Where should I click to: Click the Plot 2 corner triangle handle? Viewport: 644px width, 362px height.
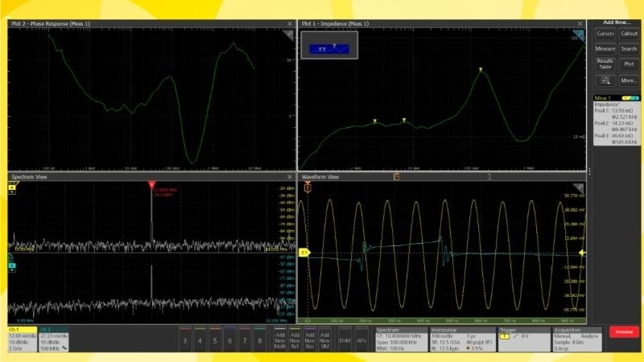[290, 35]
